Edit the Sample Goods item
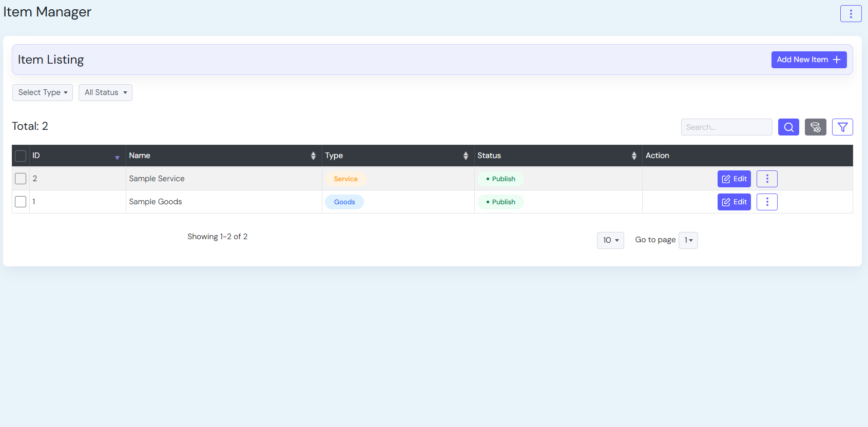The image size is (868, 427). pos(734,202)
